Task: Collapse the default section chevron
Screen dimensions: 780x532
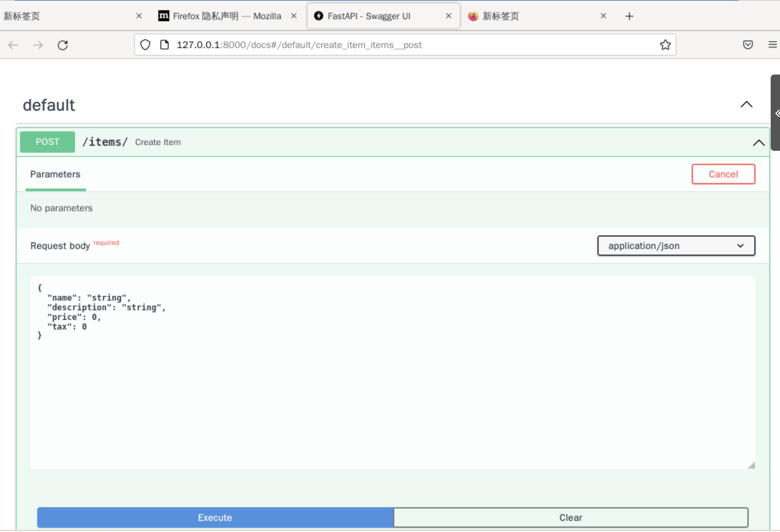Action: (x=747, y=105)
